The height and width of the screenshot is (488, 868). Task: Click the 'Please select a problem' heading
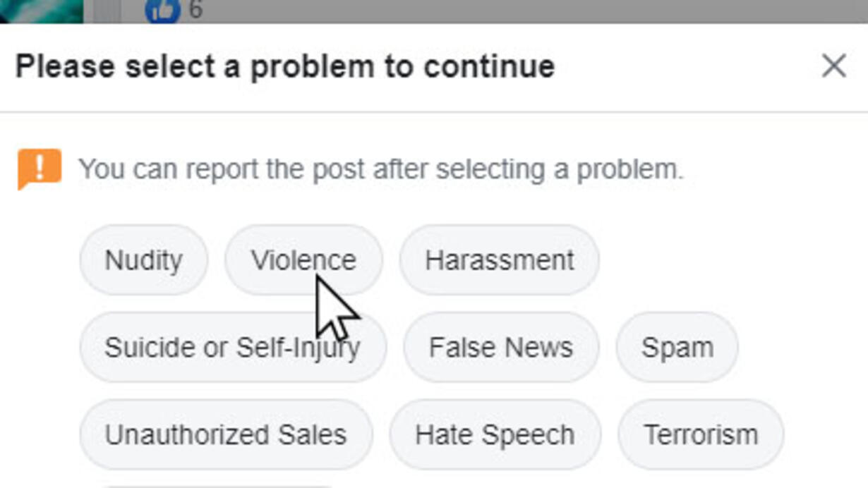pyautogui.click(x=285, y=66)
